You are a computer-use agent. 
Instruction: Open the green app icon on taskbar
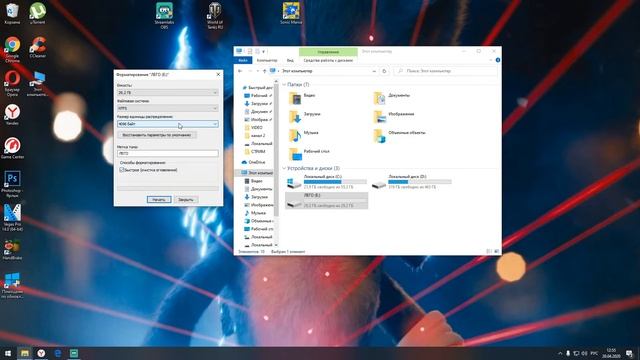tap(74, 353)
